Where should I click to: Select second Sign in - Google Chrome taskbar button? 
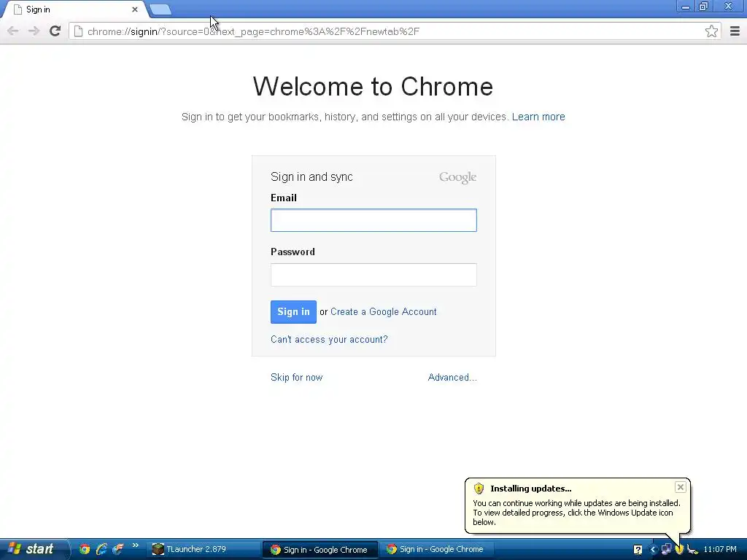pos(436,550)
